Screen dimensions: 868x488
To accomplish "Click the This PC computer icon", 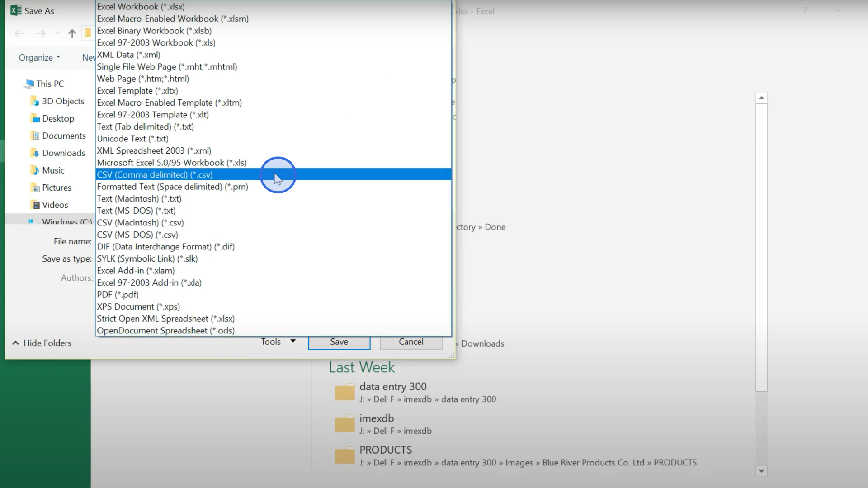I will (30, 83).
